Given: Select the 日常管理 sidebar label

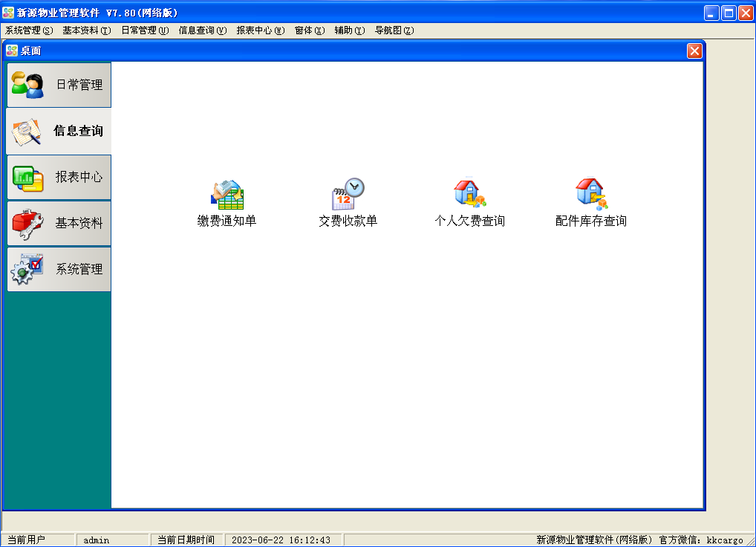Looking at the screenshot, I should click(79, 85).
